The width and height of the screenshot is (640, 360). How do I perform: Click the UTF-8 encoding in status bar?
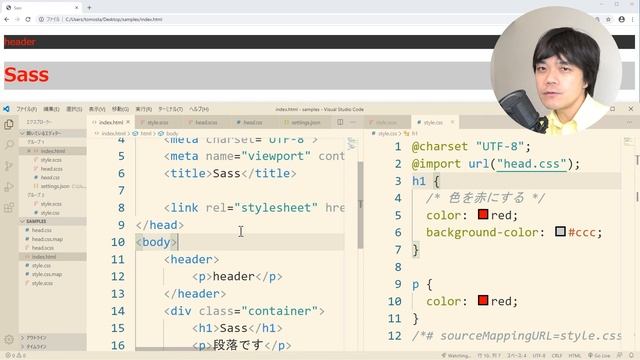click(539, 356)
